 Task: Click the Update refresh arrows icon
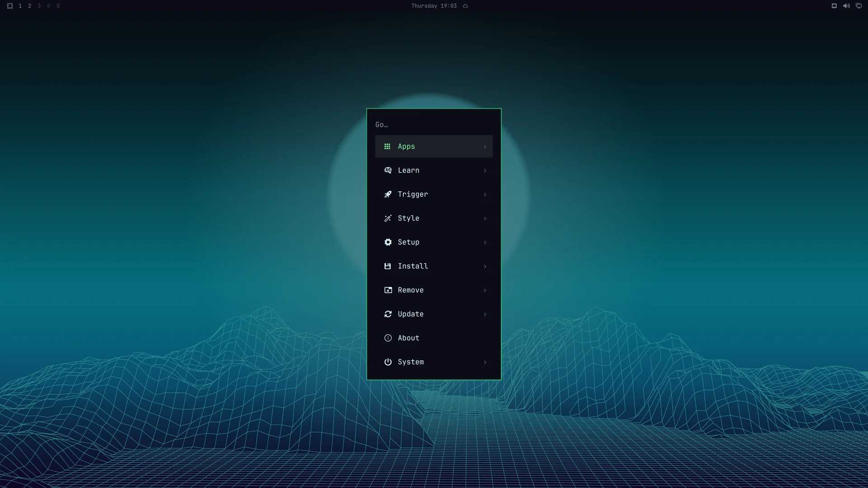(x=388, y=314)
